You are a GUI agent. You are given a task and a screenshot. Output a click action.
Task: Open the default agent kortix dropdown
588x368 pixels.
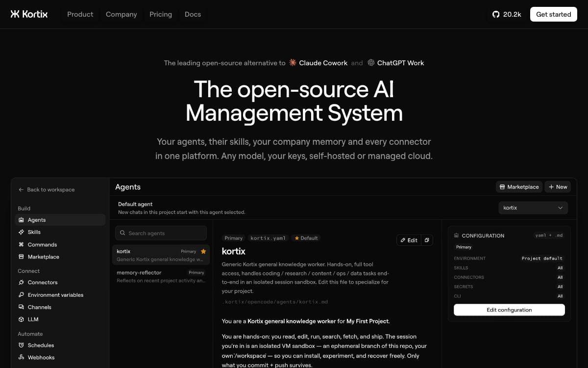[533, 208]
